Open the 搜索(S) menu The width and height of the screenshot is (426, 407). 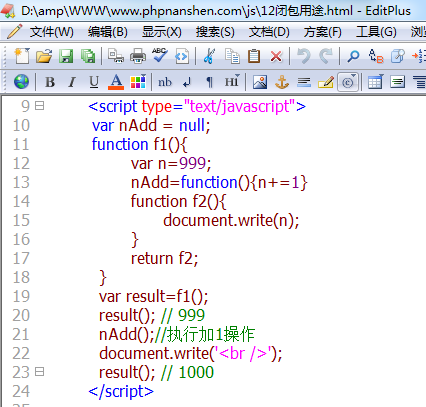tap(215, 32)
